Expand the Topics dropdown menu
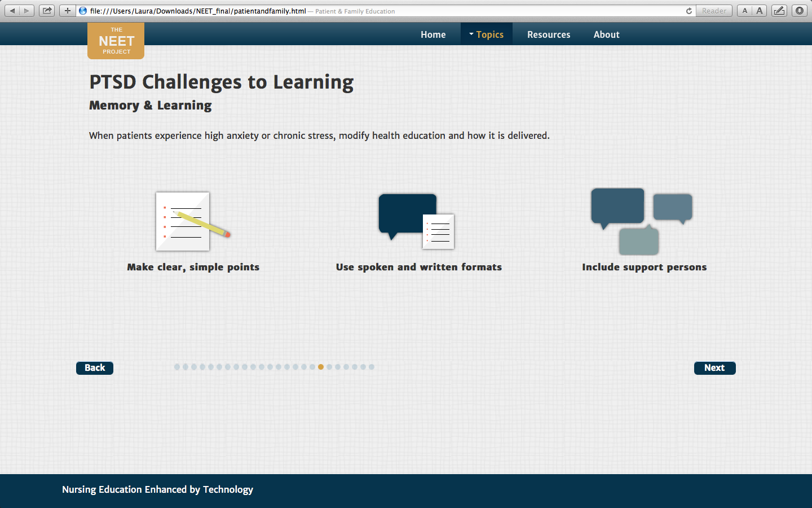 (x=487, y=34)
